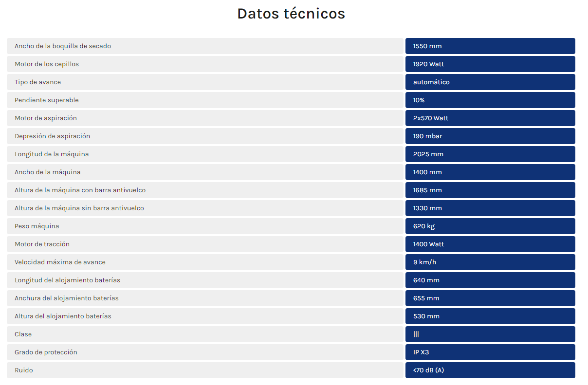Click the 1550 mm value cell
Screen dimensions: 588x385
490,46
